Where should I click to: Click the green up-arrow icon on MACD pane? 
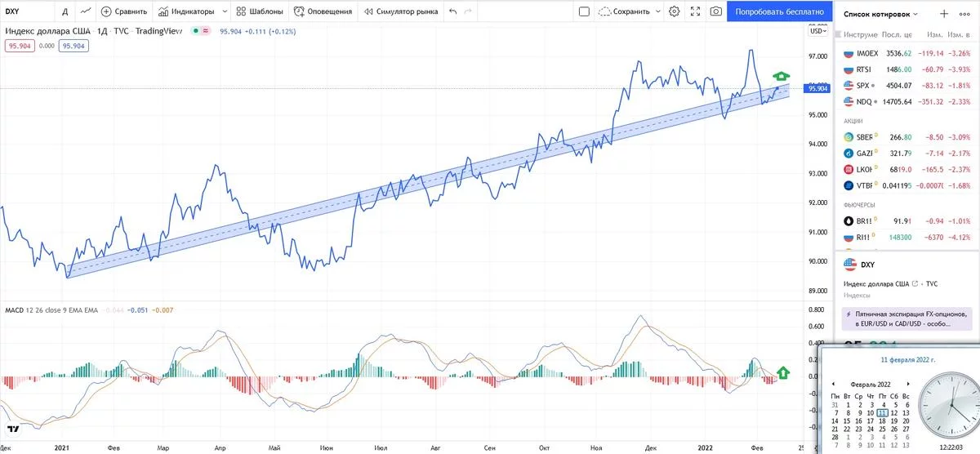(x=783, y=373)
